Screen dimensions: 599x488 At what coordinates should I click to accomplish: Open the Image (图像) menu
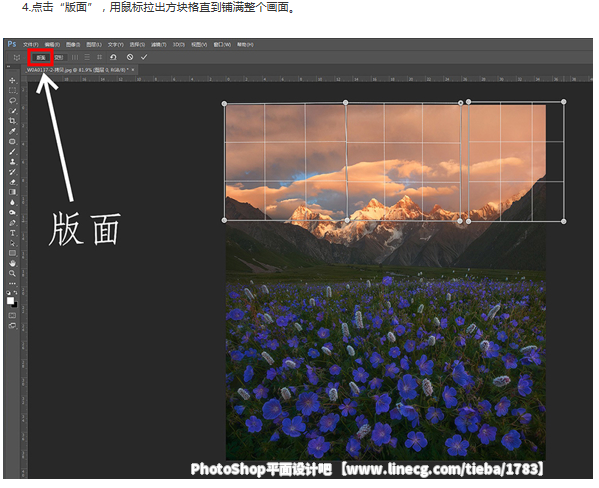tap(73, 44)
